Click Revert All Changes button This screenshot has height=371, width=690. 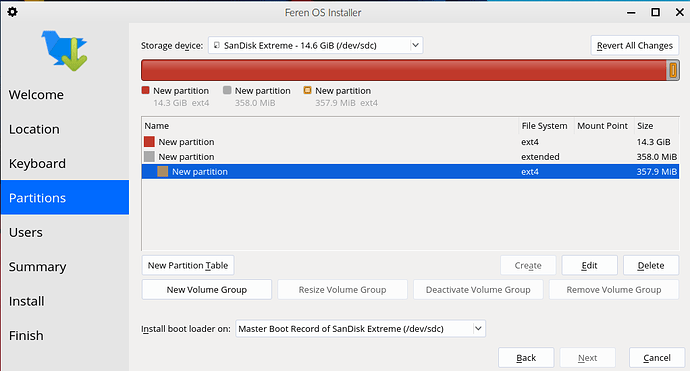(635, 45)
